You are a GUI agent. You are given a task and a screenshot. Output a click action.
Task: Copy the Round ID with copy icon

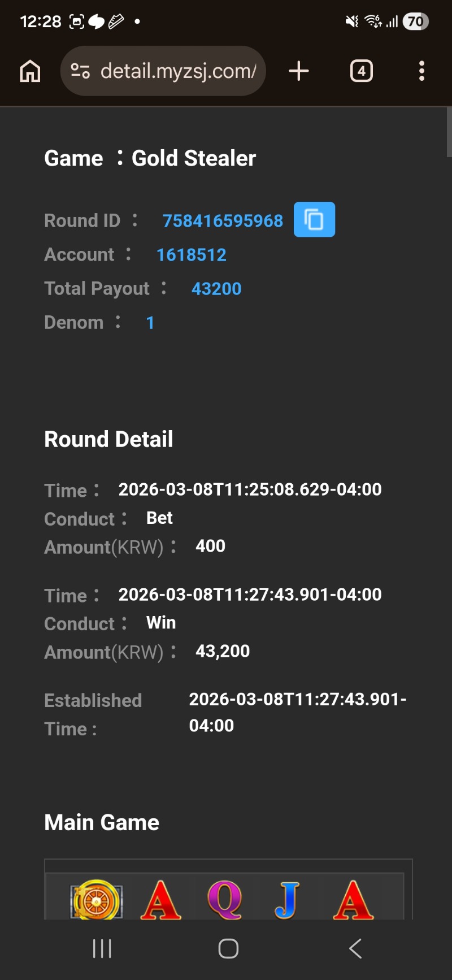pos(314,219)
